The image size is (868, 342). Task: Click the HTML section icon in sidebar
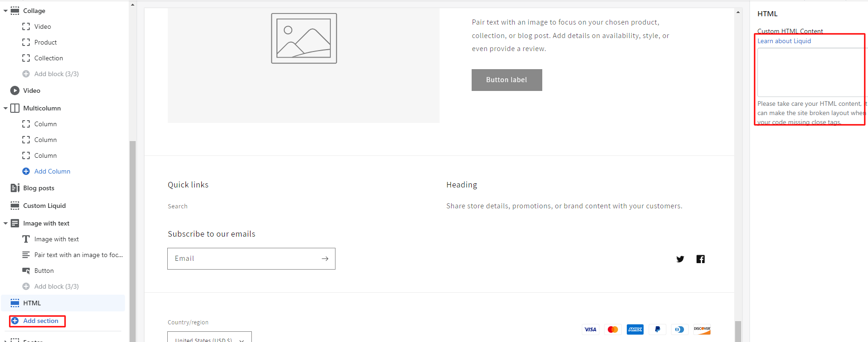pos(15,303)
